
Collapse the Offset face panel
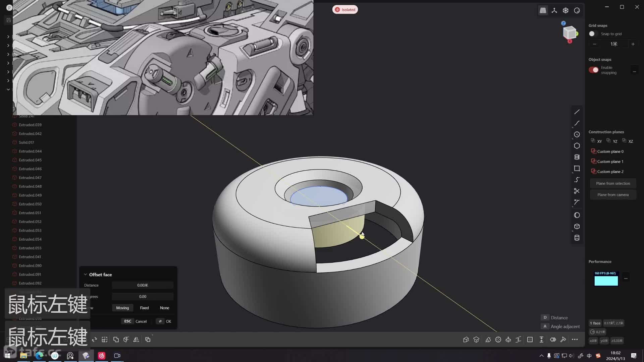pos(86,275)
